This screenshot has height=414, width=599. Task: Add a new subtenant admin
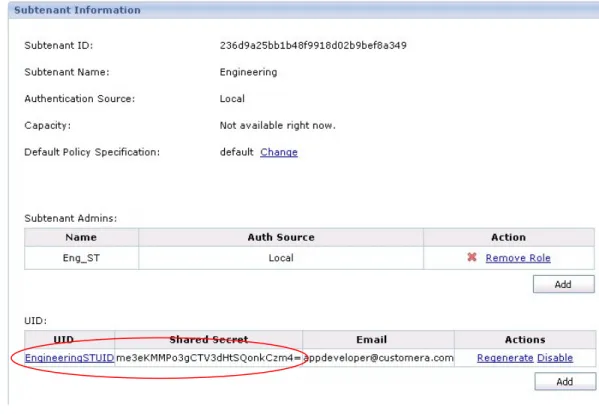click(x=563, y=284)
